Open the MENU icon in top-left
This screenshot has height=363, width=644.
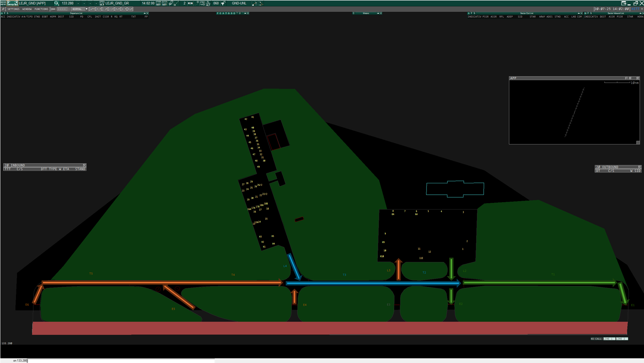[x=3, y=3]
